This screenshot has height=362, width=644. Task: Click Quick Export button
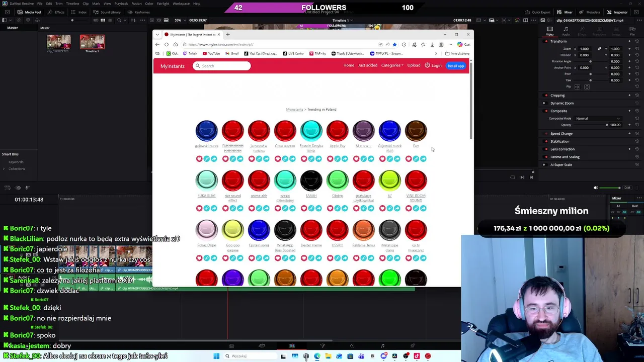pyautogui.click(x=538, y=12)
